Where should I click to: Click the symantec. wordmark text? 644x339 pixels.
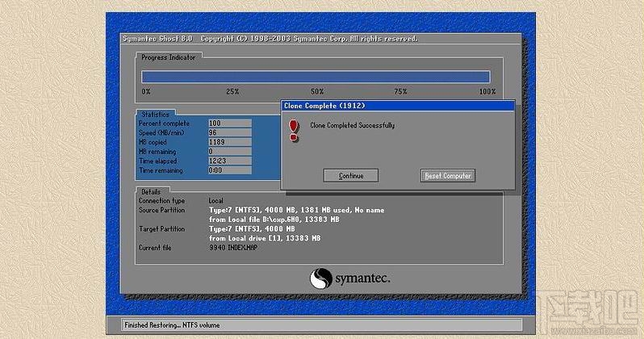[362, 279]
